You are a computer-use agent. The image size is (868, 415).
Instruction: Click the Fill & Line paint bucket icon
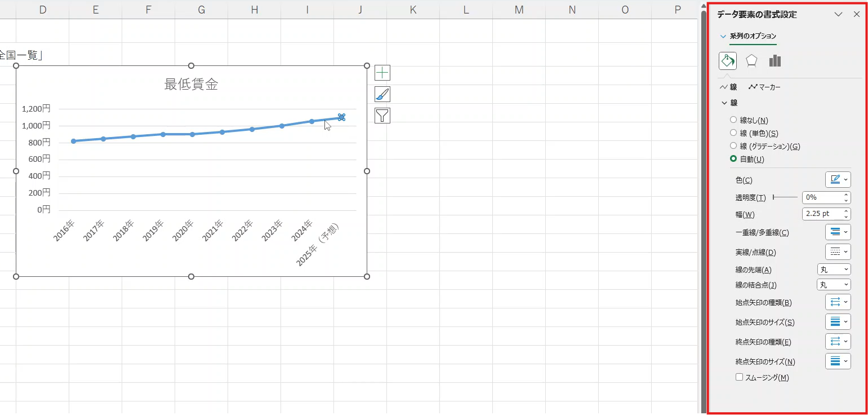coord(728,61)
